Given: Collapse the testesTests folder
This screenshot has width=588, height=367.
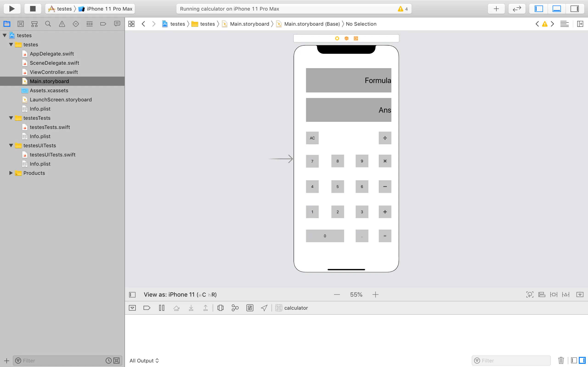Looking at the screenshot, I should (x=11, y=118).
